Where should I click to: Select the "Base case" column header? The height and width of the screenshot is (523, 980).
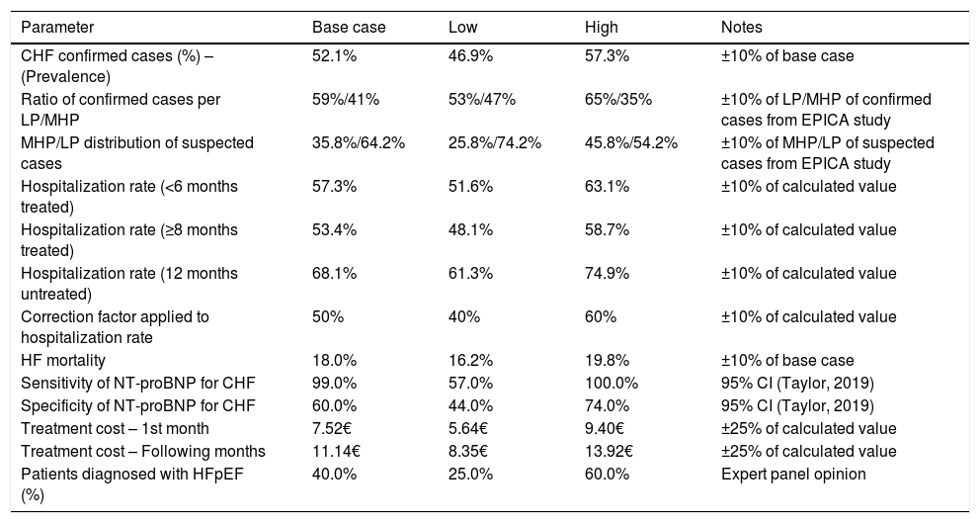pyautogui.click(x=340, y=27)
